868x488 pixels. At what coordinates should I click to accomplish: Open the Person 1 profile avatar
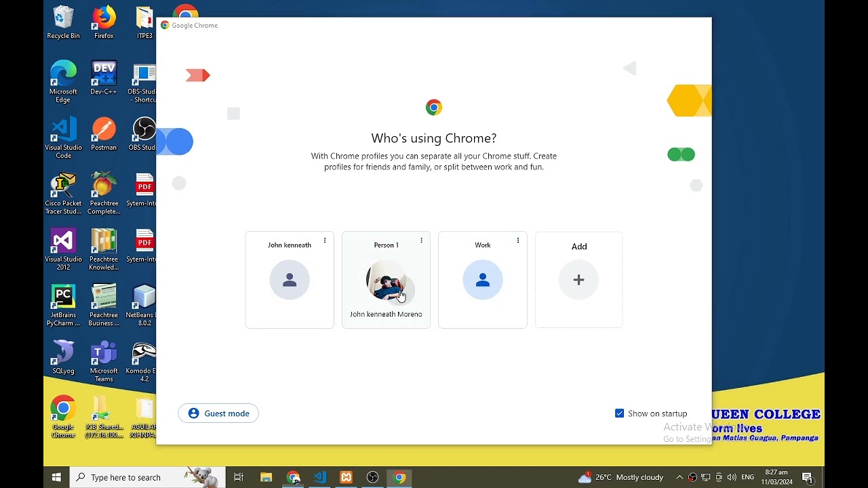pos(387,280)
